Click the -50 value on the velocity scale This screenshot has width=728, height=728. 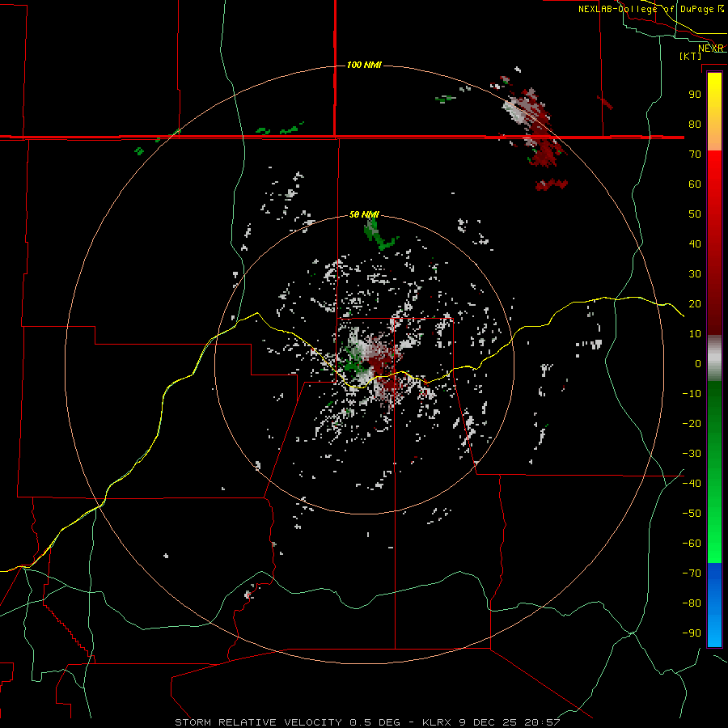[692, 514]
